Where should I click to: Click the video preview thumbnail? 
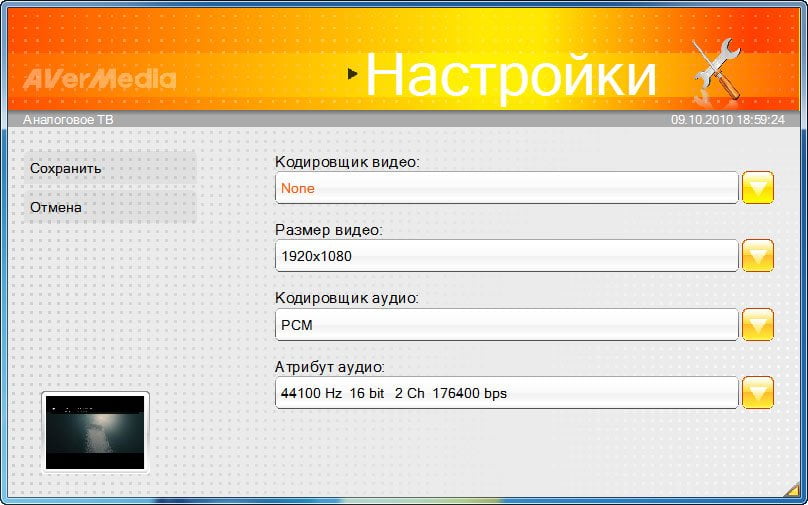point(95,432)
